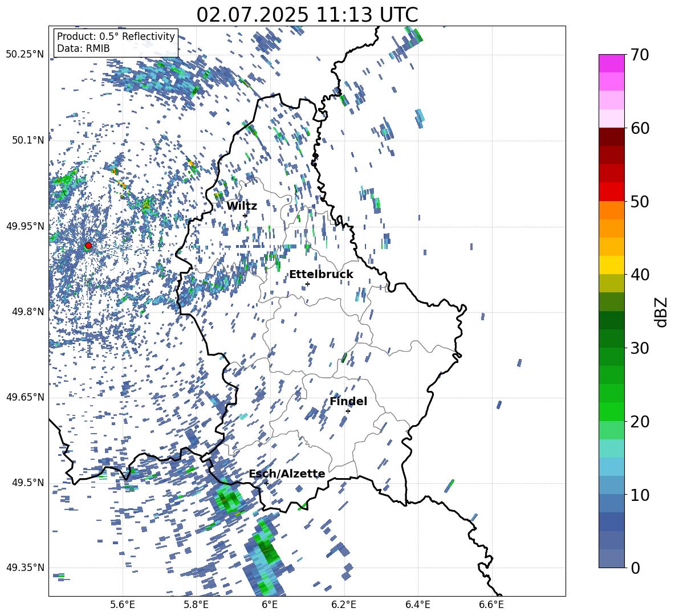Screen dimensions: 675x616
Task: Click the 6.2°E longitude label
Action: point(344,605)
